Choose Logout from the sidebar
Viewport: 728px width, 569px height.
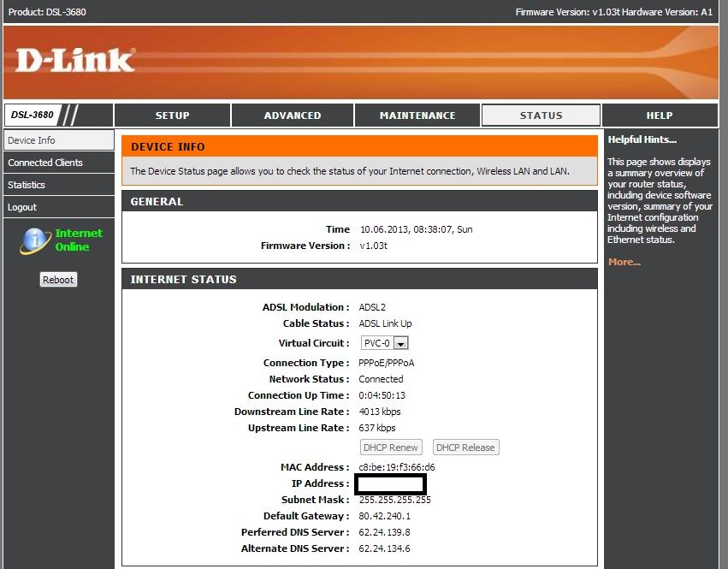coord(58,207)
